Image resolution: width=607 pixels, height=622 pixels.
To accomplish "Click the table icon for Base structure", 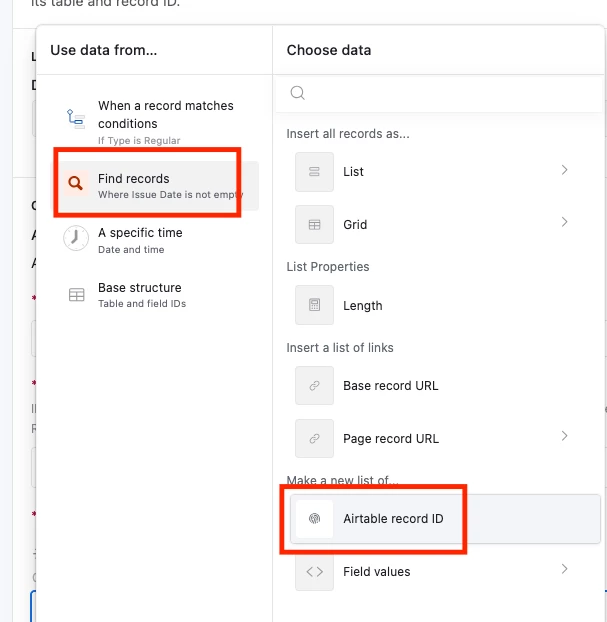I will pos(76,295).
